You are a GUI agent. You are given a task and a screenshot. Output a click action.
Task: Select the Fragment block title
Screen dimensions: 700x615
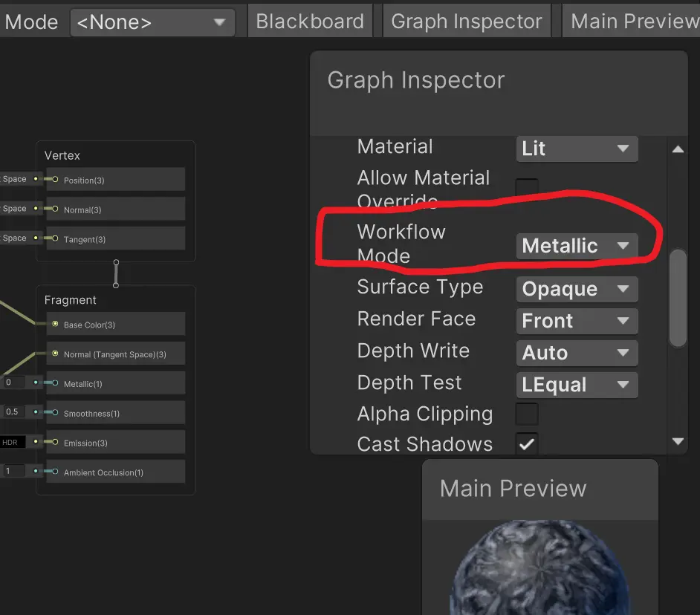point(70,300)
